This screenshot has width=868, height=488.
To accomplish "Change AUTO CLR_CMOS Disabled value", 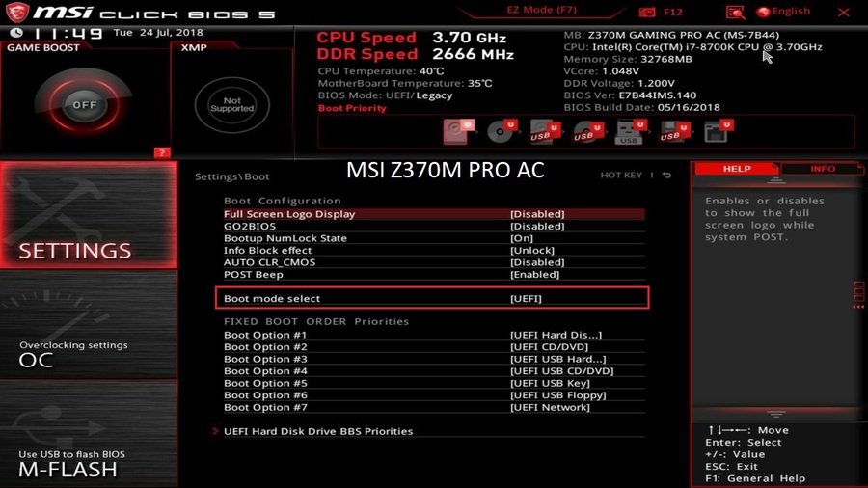I will 537,263.
